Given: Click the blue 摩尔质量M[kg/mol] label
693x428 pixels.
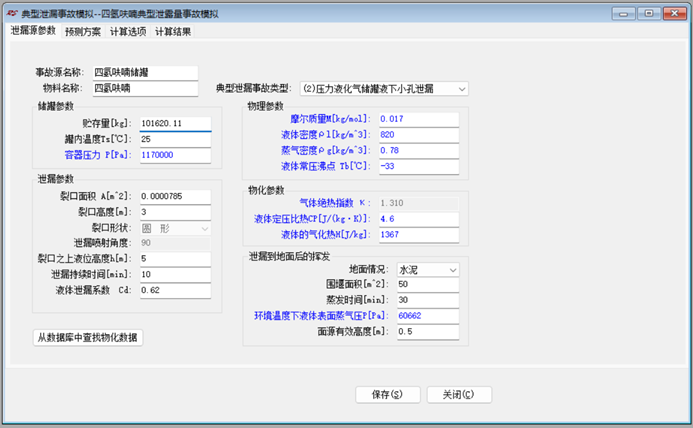Looking at the screenshot, I should point(329,119).
